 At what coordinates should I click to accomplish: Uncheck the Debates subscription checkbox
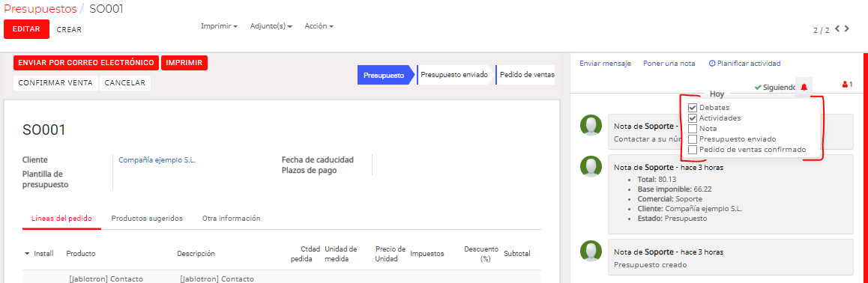692,107
